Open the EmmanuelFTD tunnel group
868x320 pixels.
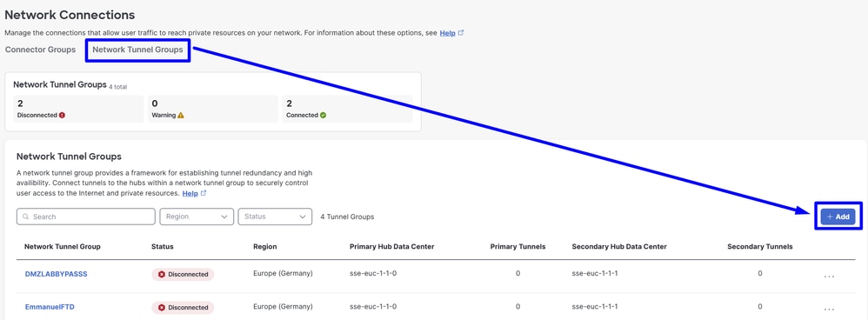coord(50,307)
